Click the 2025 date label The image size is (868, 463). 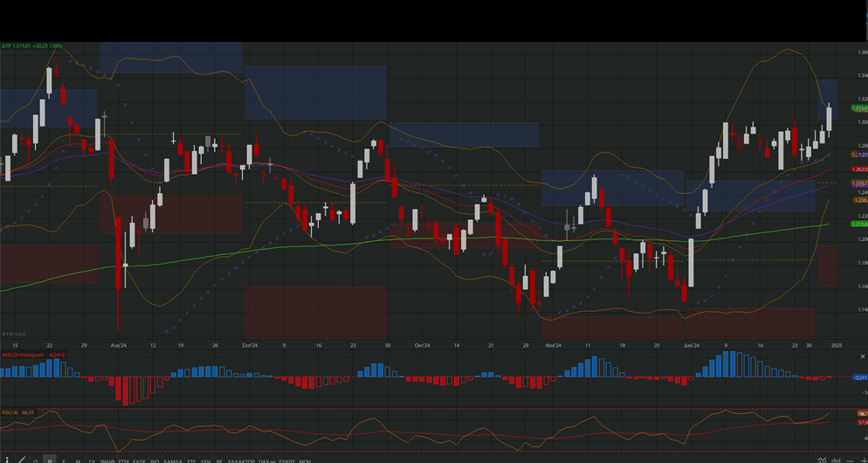(x=837, y=345)
